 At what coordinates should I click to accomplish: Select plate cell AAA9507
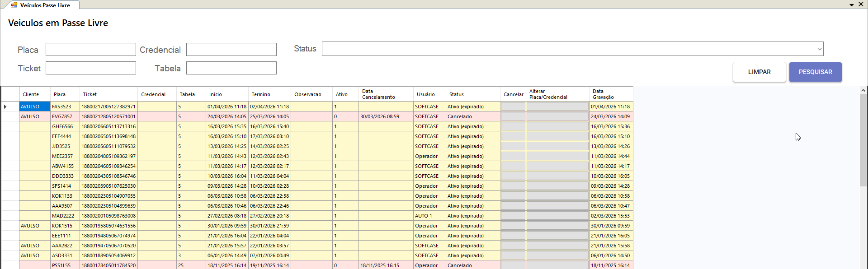tap(65, 206)
